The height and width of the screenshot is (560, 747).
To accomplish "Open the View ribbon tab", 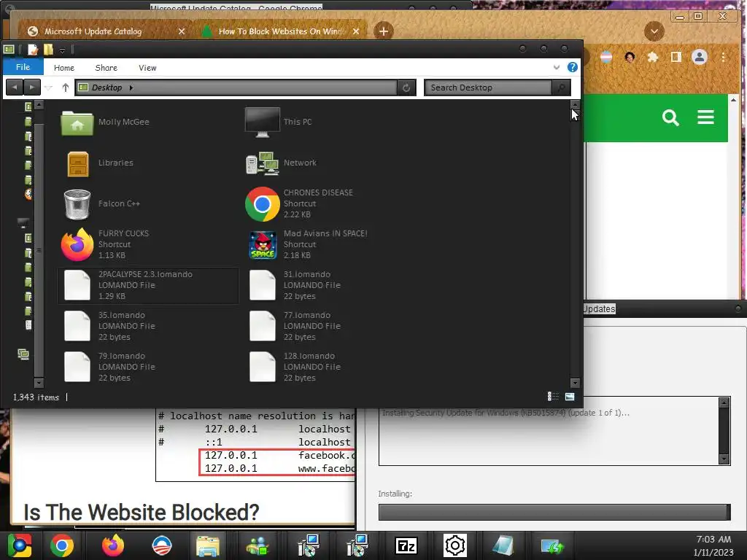I will coord(147,68).
